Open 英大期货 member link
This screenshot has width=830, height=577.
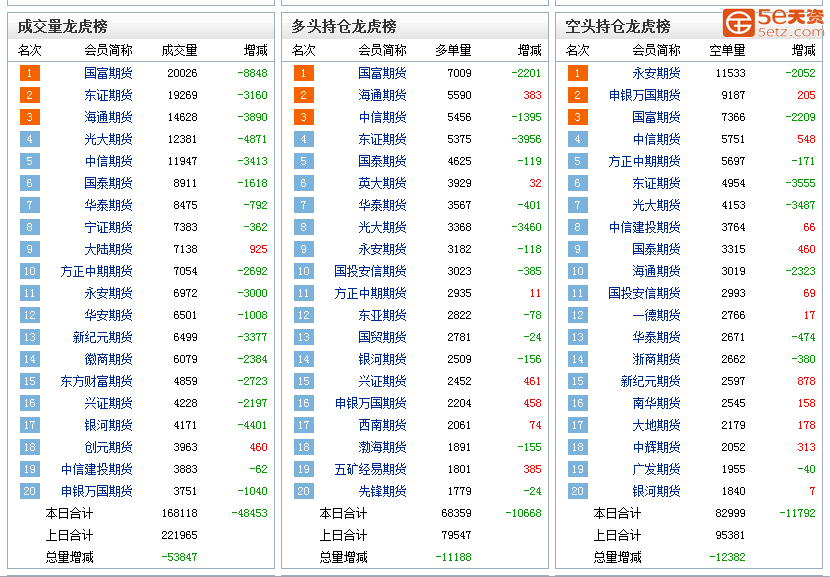click(382, 183)
